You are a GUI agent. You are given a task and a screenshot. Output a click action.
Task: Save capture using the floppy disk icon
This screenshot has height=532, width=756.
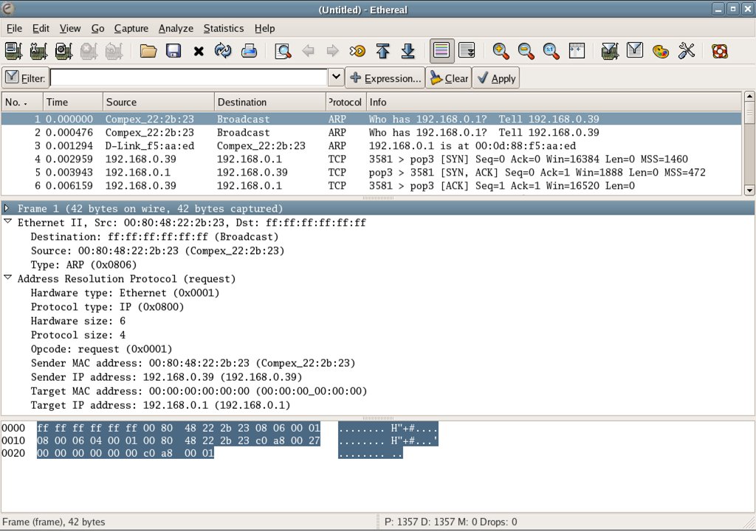point(173,51)
